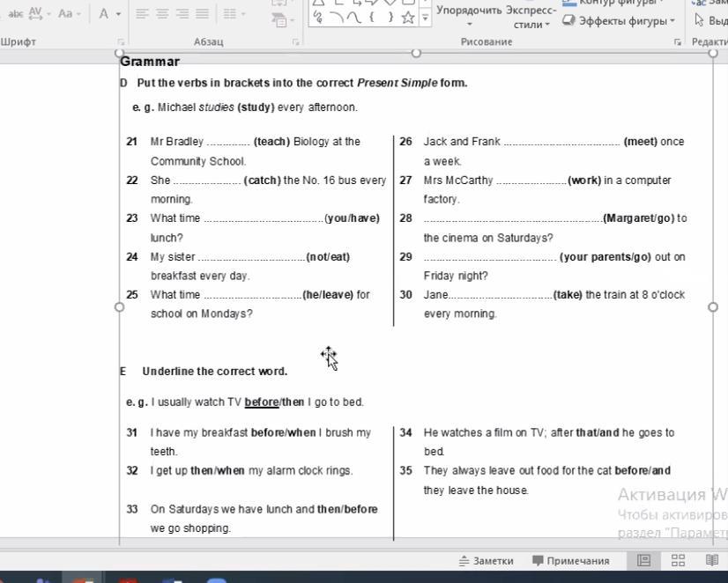Image resolution: width=728 pixels, height=583 pixels.
Task: Open Экспресс-стили quick styles gallery
Action: [531, 17]
